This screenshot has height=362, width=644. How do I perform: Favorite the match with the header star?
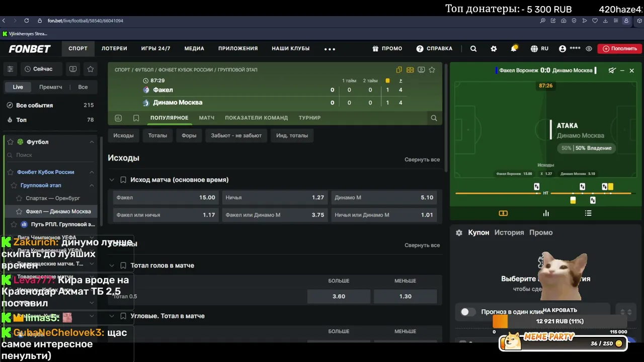click(432, 70)
